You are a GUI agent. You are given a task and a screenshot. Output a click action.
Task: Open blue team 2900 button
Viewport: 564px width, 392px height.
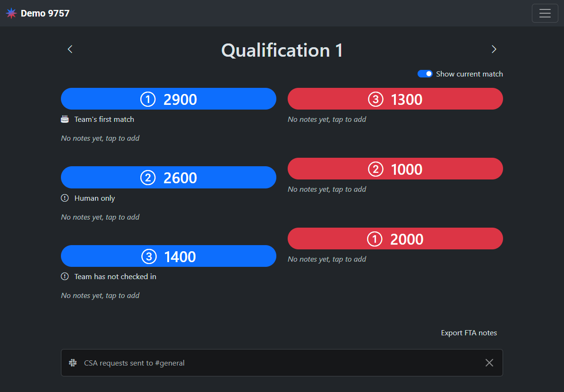pyautogui.click(x=169, y=99)
